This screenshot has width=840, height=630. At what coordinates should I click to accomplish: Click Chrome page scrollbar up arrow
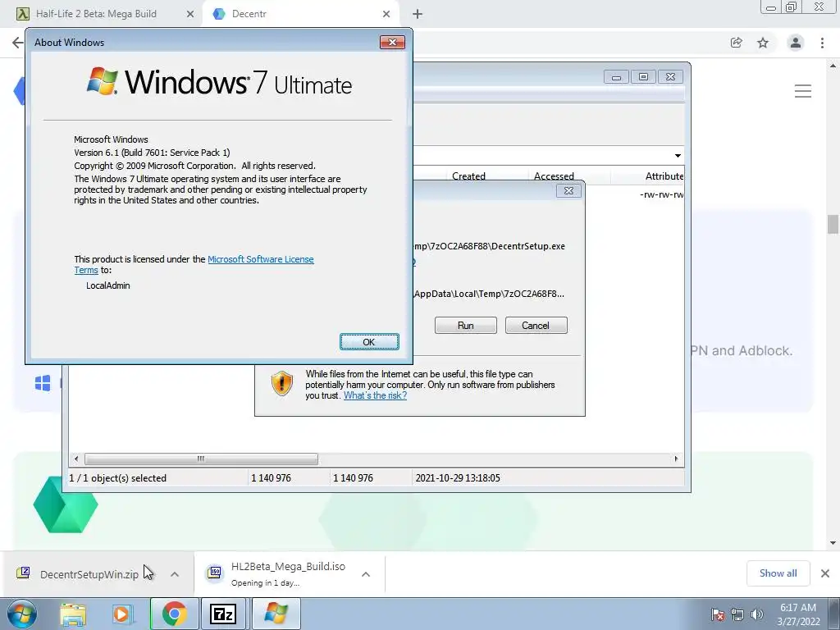point(833,66)
